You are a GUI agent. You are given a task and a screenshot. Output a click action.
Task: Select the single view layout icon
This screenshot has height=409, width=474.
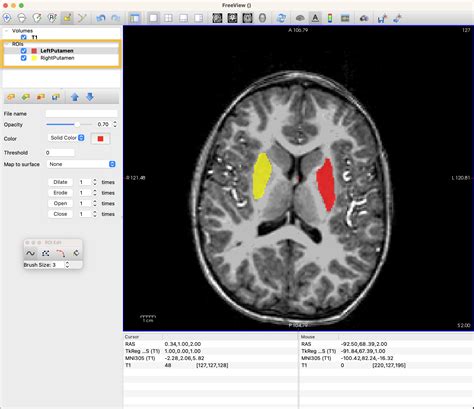tap(153, 18)
